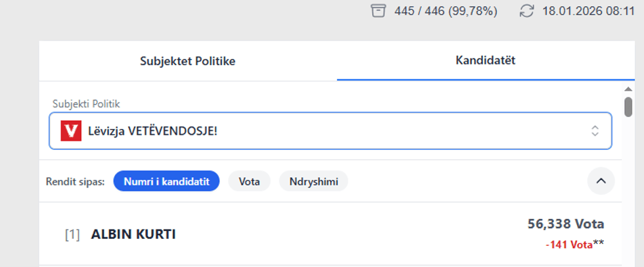
Task: Select the Kandidatët tab
Action: click(x=486, y=61)
